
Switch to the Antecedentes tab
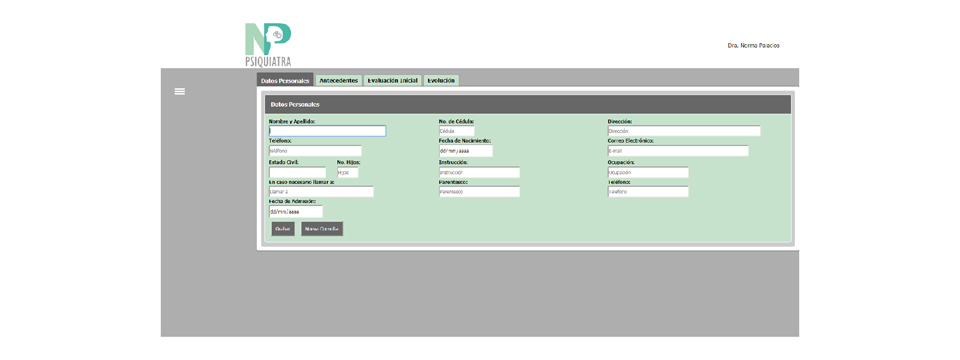tap(339, 81)
